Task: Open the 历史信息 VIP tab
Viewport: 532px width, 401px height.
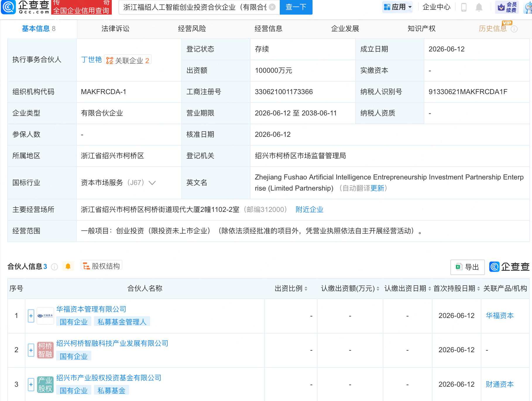Action: pyautogui.click(x=493, y=29)
